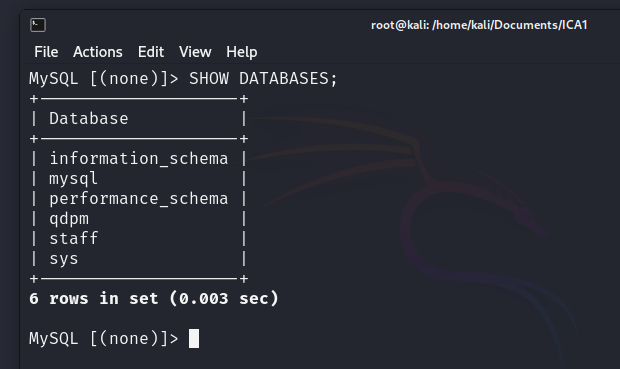Select the staff database row

click(138, 238)
